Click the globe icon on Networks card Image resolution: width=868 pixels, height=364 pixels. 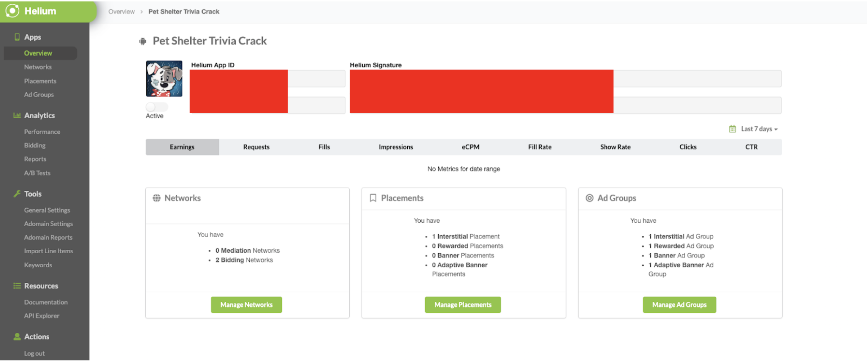coord(156,198)
